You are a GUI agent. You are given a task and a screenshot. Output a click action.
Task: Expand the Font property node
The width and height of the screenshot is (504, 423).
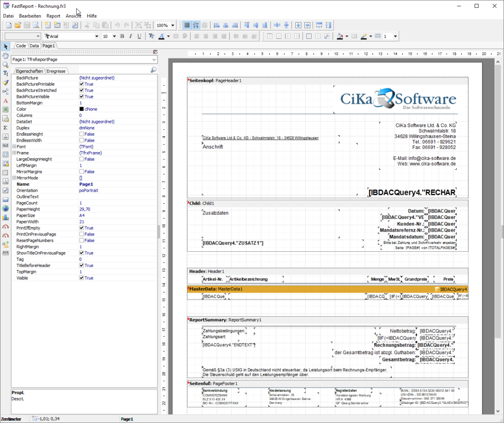[14, 147]
